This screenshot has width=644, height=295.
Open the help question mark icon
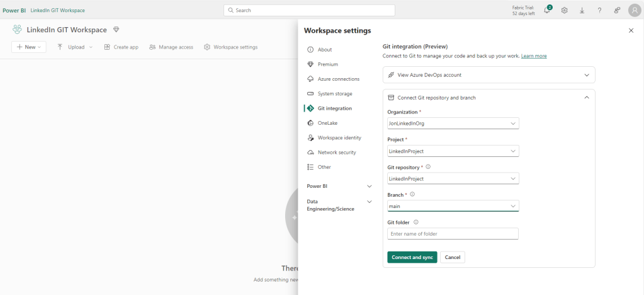pos(599,11)
